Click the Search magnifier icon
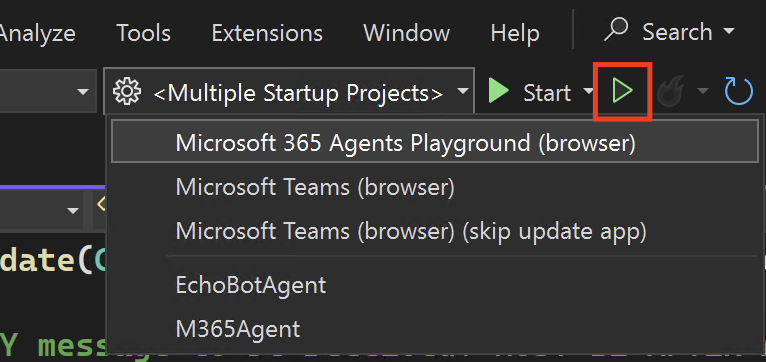Viewport: 766px width, 362px height. point(617,30)
